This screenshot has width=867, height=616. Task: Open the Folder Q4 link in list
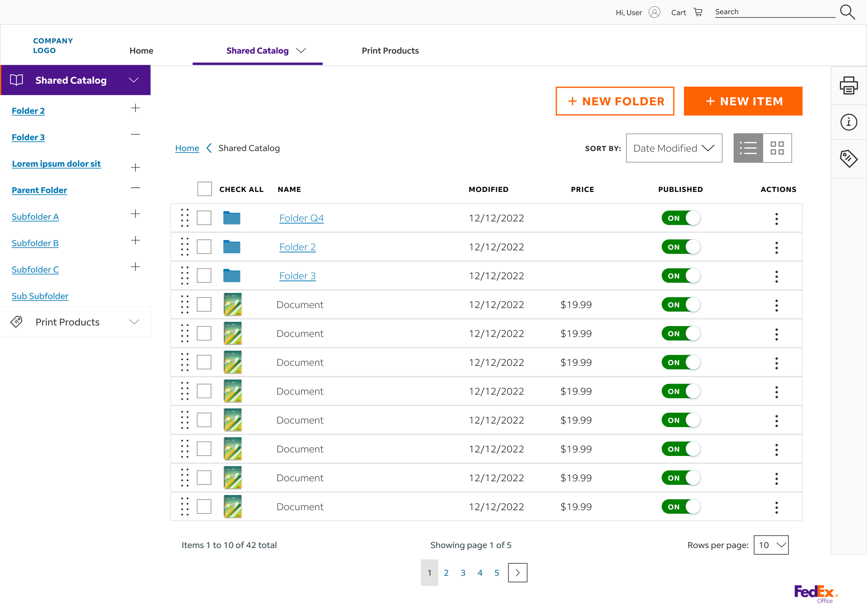(x=301, y=218)
